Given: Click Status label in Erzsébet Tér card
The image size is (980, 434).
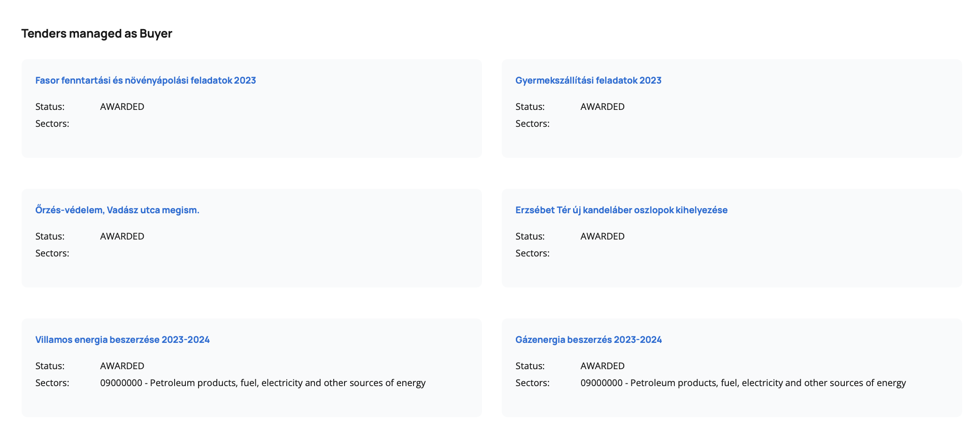Looking at the screenshot, I should pos(530,236).
